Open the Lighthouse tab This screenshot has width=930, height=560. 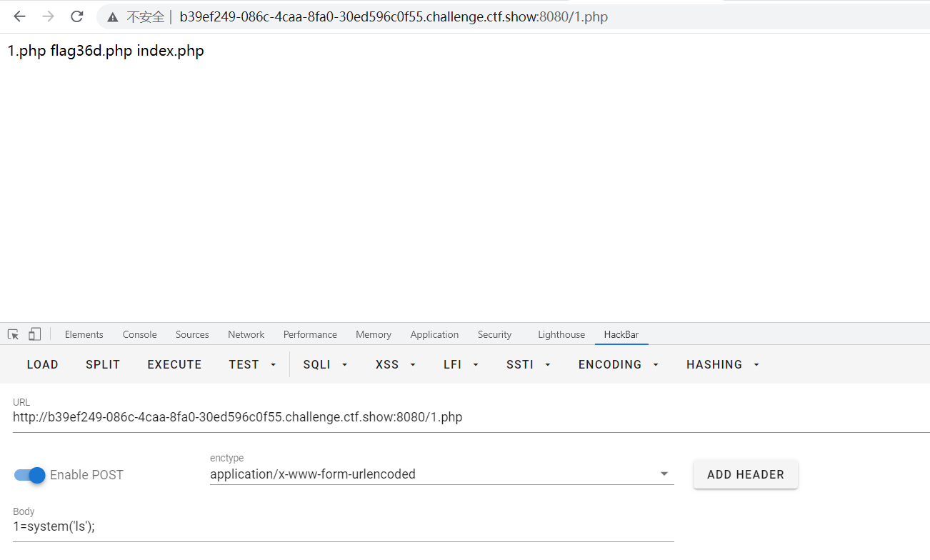(x=561, y=334)
